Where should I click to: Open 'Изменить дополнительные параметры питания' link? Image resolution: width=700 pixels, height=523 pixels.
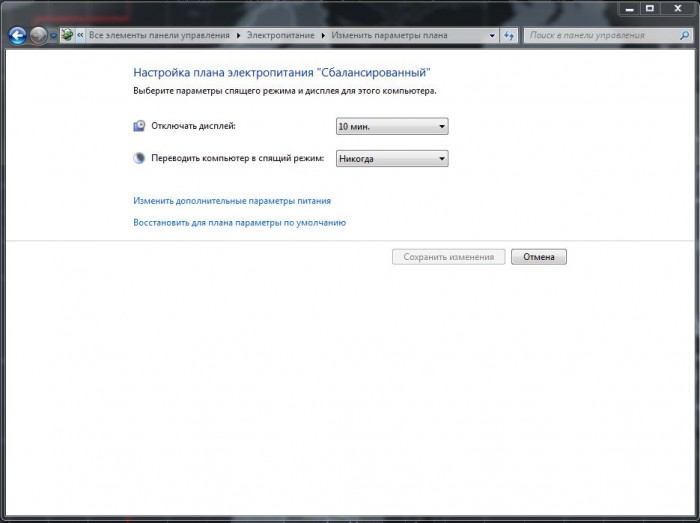tap(232, 201)
